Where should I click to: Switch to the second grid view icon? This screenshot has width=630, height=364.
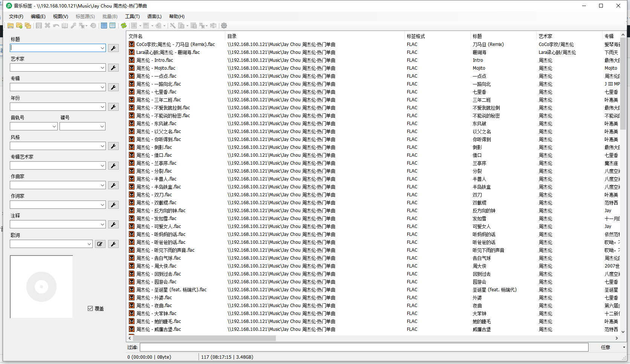pyautogui.click(x=113, y=26)
